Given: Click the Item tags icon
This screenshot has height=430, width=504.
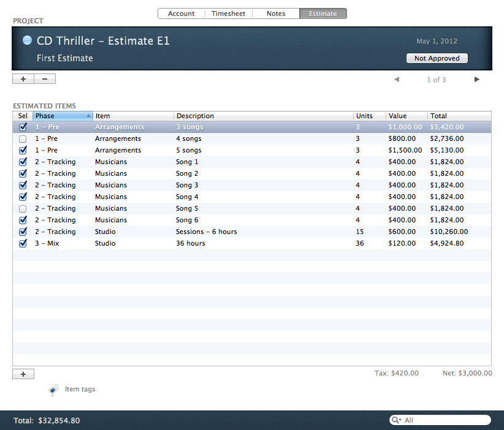Looking at the screenshot, I should point(53,390).
